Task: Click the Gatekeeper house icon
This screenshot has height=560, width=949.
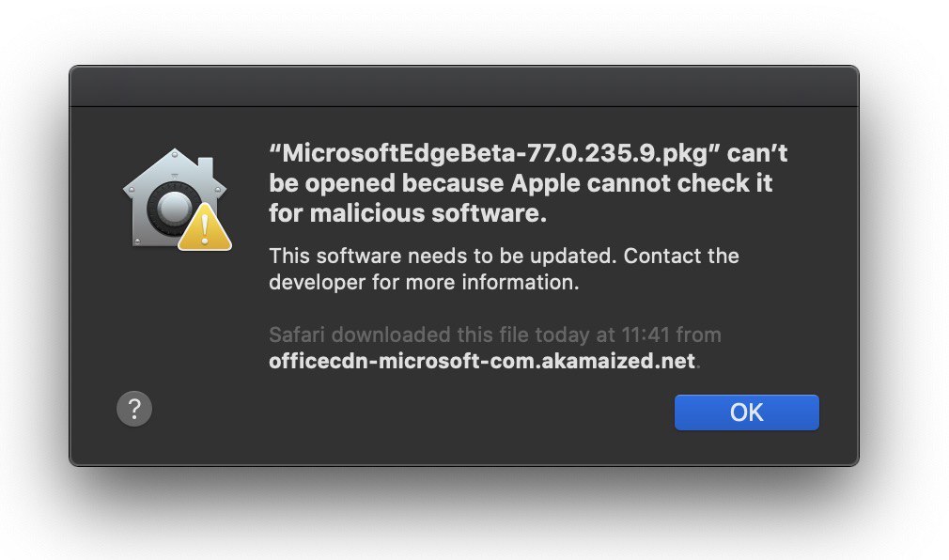Action: (x=177, y=199)
